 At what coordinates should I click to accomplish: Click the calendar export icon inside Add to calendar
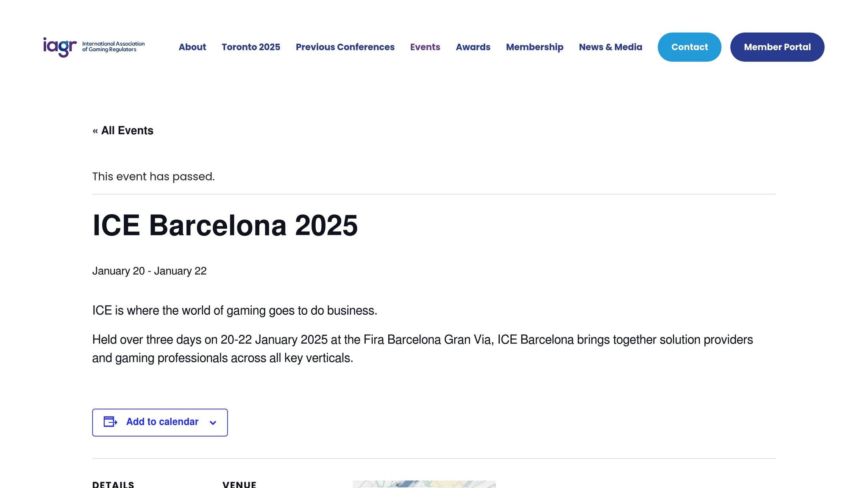click(110, 422)
